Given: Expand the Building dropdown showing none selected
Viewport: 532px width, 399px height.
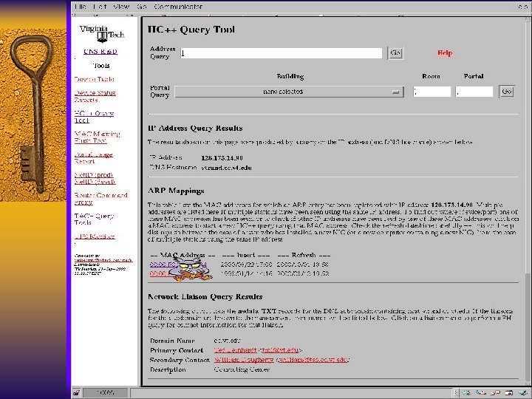Looking at the screenshot, I should point(289,92).
